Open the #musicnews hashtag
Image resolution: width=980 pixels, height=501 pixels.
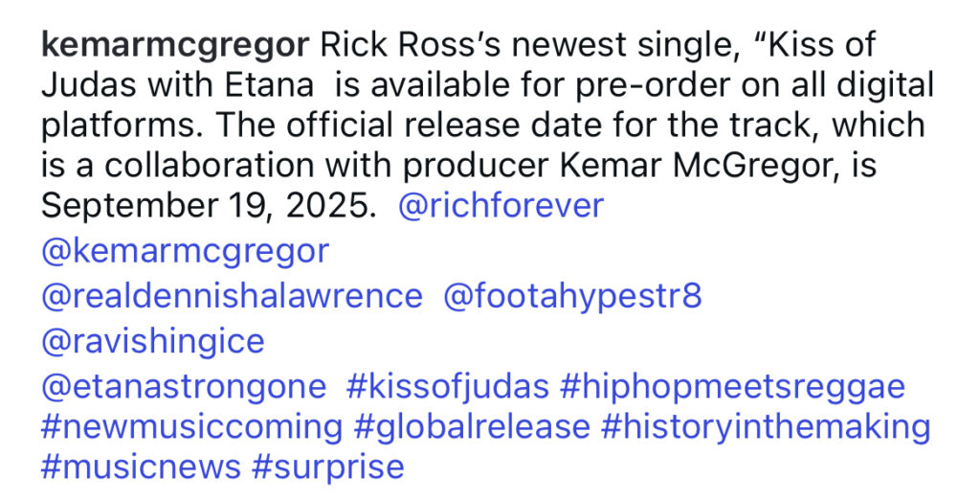pos(142,467)
